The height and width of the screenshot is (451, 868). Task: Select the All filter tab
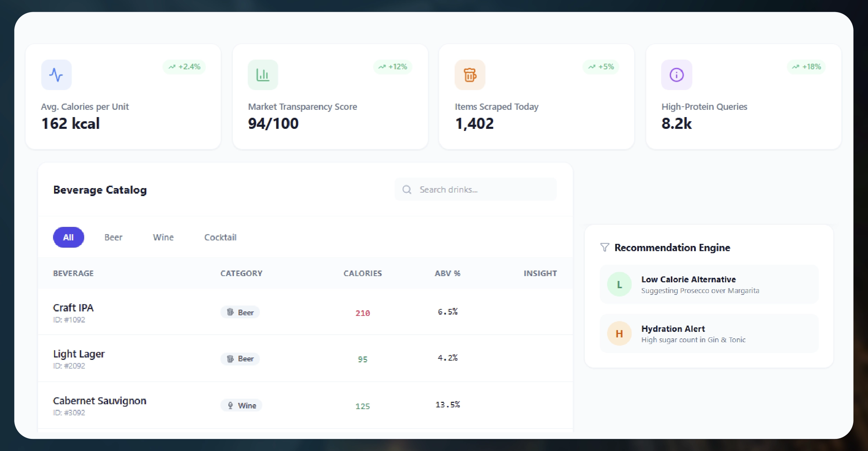click(68, 237)
